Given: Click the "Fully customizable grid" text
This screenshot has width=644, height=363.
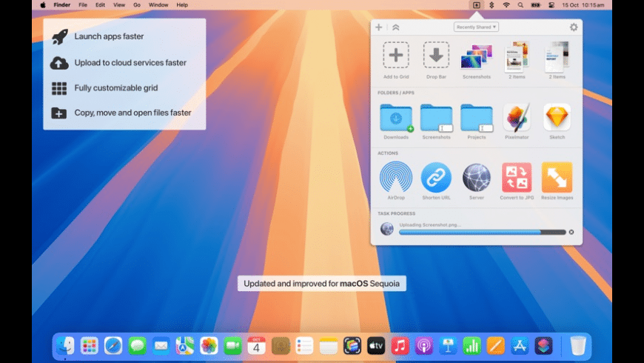Looking at the screenshot, I should coord(115,87).
